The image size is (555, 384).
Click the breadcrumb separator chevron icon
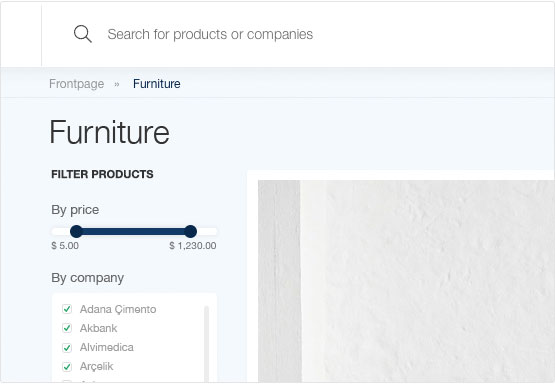[117, 84]
